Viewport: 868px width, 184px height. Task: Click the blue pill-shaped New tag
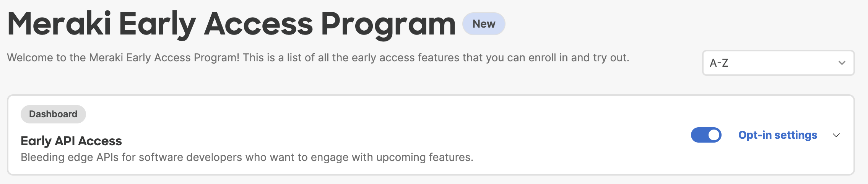point(484,24)
